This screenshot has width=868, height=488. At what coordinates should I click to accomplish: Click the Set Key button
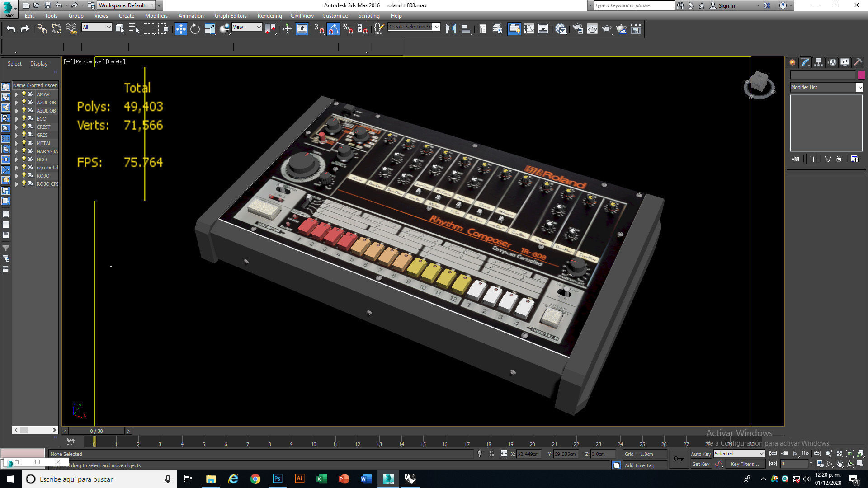(x=701, y=464)
